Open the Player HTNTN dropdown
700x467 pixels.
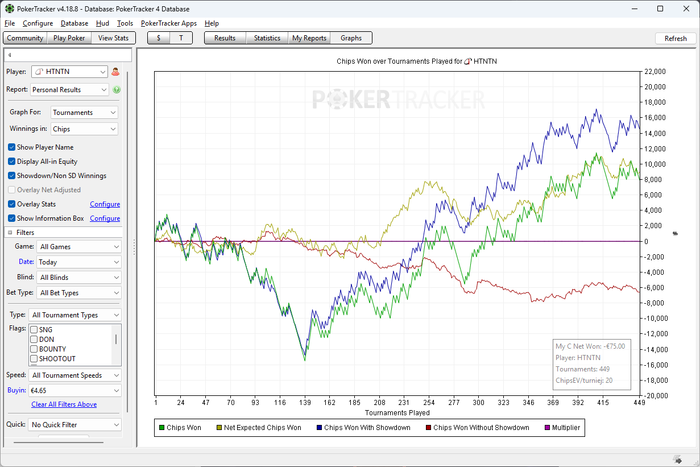[69, 71]
